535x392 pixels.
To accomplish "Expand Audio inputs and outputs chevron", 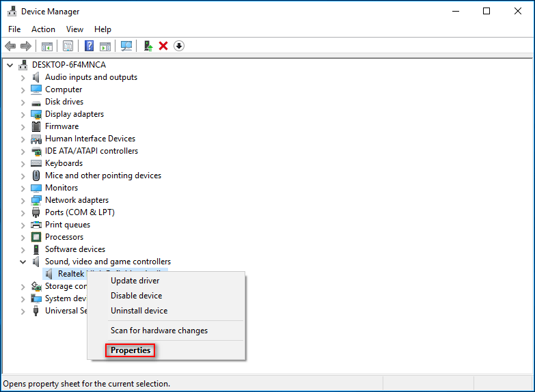I will [23, 78].
